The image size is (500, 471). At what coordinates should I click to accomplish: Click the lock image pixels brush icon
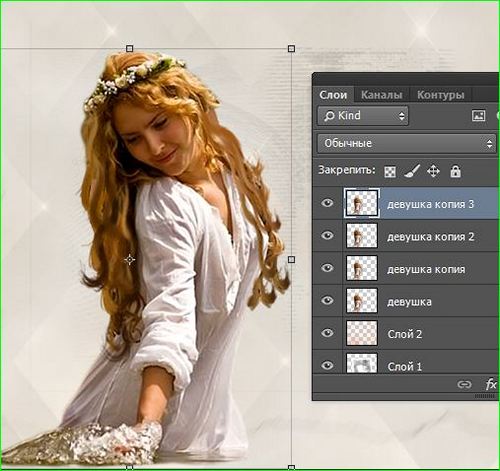[412, 171]
